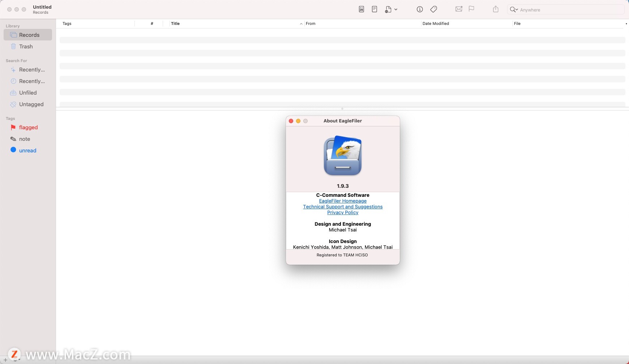629x364 pixels.
Task: Open the stationery dropdown arrow in the toolbar
Action: pos(396,9)
